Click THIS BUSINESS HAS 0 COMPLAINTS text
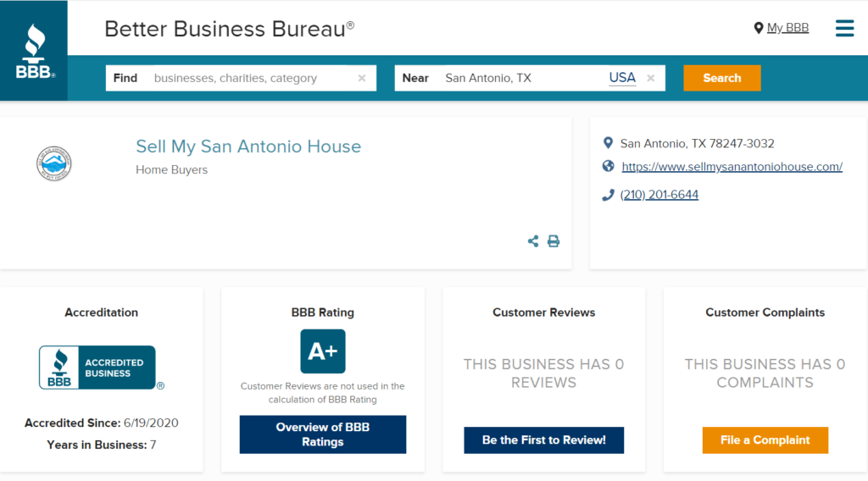This screenshot has height=481, width=868. coord(765,373)
